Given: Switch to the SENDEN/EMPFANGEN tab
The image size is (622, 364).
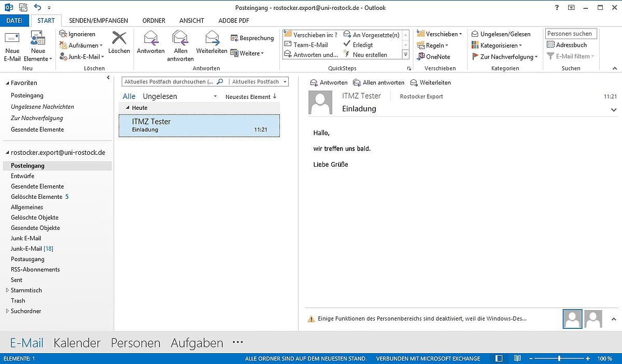Looking at the screenshot, I should [98, 21].
